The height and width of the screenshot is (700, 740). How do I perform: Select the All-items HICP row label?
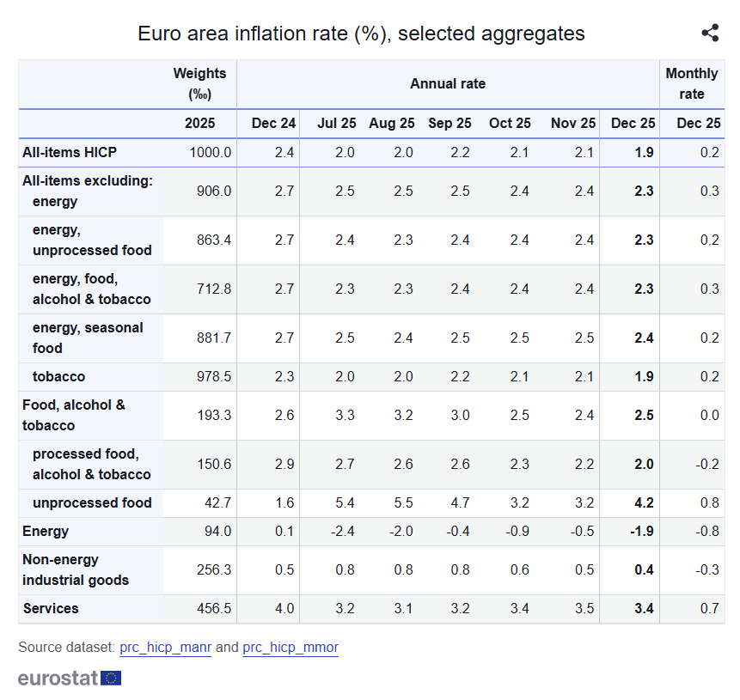click(70, 152)
